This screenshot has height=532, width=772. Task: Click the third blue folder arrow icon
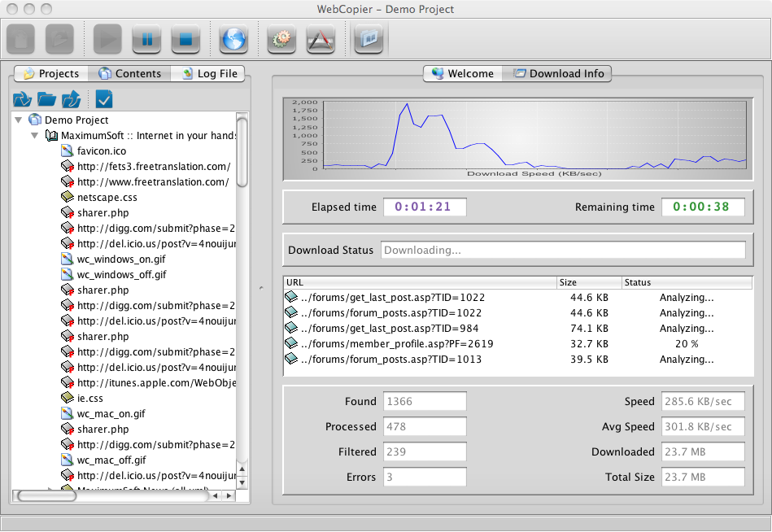click(72, 99)
